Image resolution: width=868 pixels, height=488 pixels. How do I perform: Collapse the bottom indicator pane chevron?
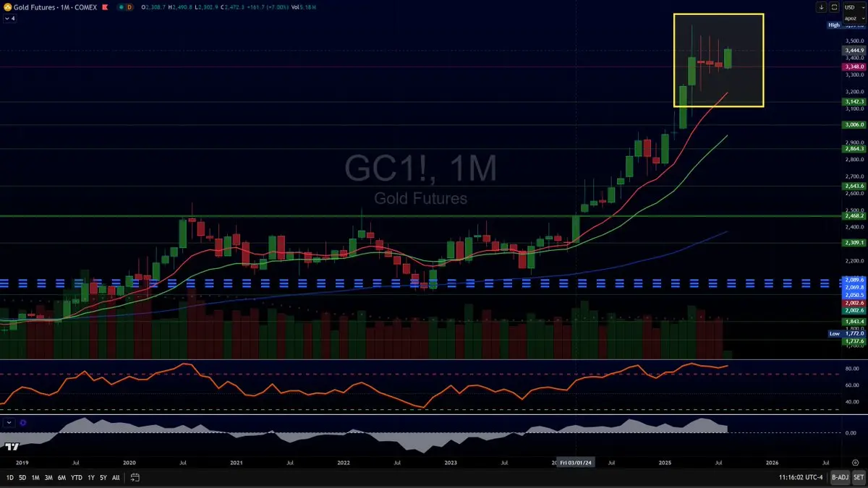click(9, 422)
